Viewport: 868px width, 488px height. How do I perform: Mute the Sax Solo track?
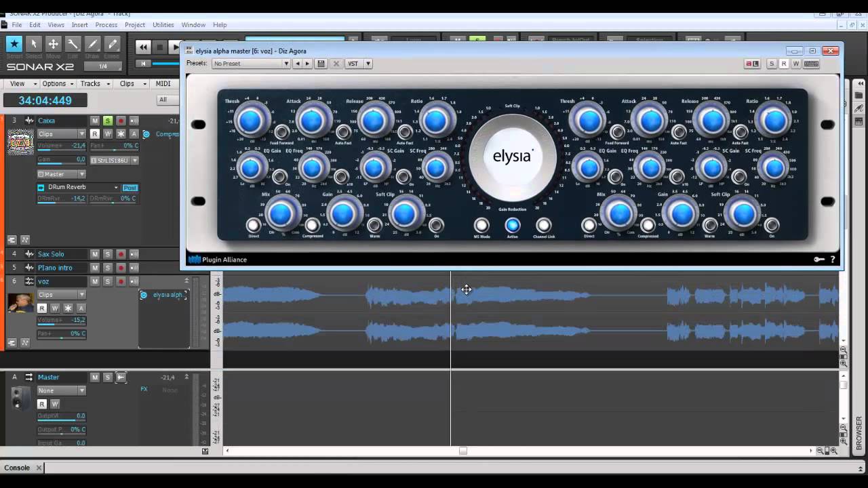pos(95,254)
